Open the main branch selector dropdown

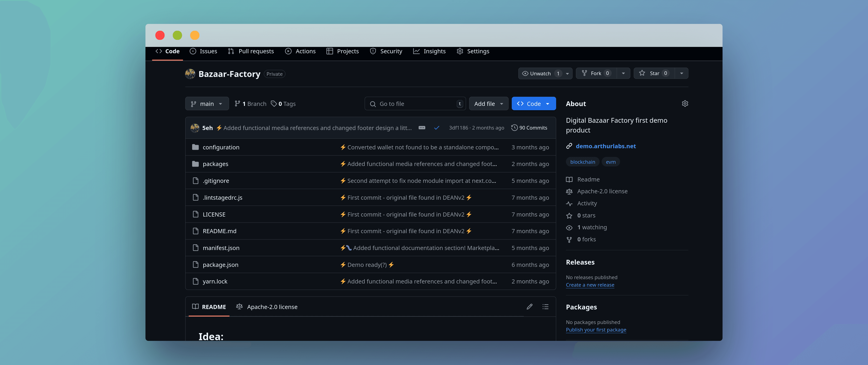207,104
